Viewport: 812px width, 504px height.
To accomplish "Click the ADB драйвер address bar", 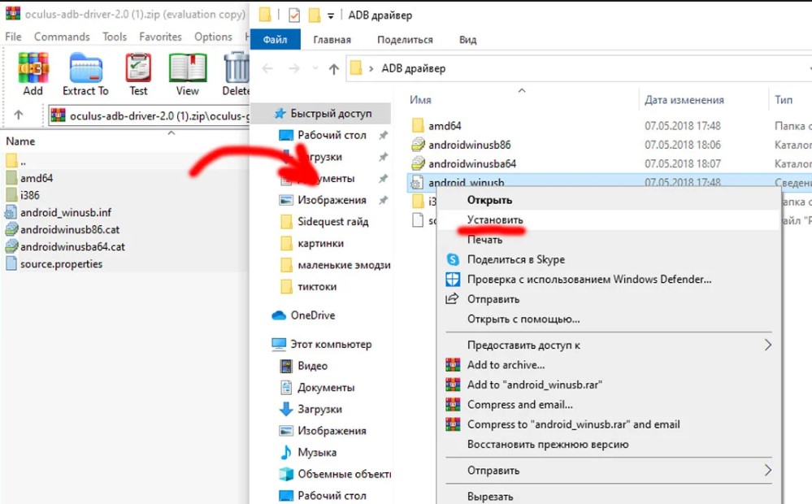I will pyautogui.click(x=579, y=68).
